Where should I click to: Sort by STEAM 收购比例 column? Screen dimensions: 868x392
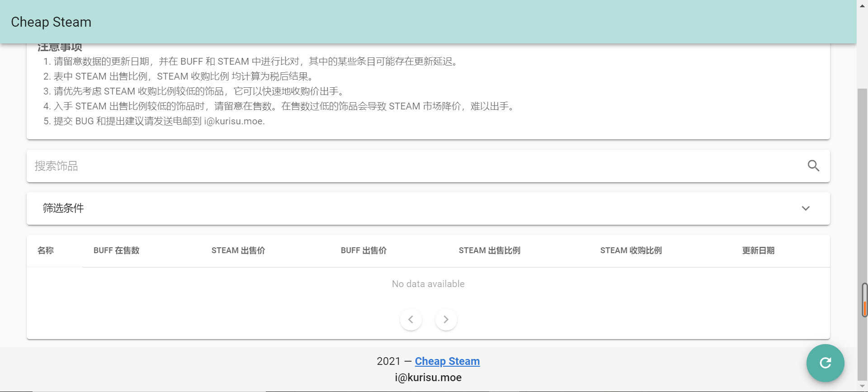(631, 250)
